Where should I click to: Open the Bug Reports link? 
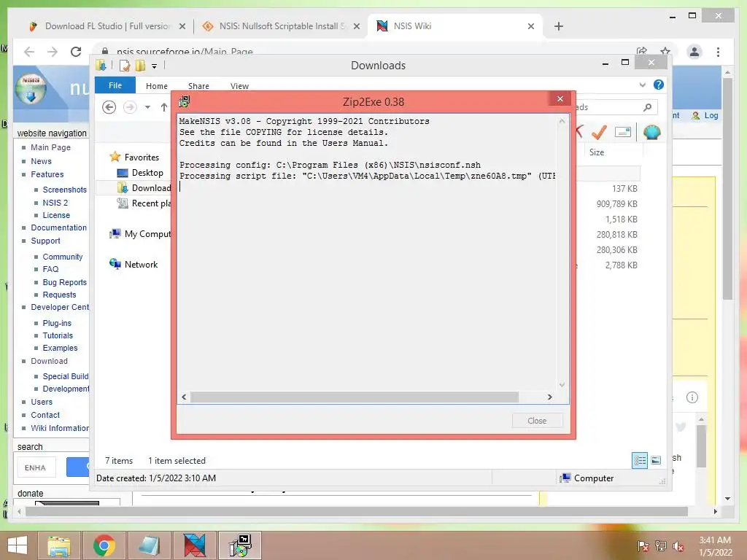pyautogui.click(x=65, y=282)
